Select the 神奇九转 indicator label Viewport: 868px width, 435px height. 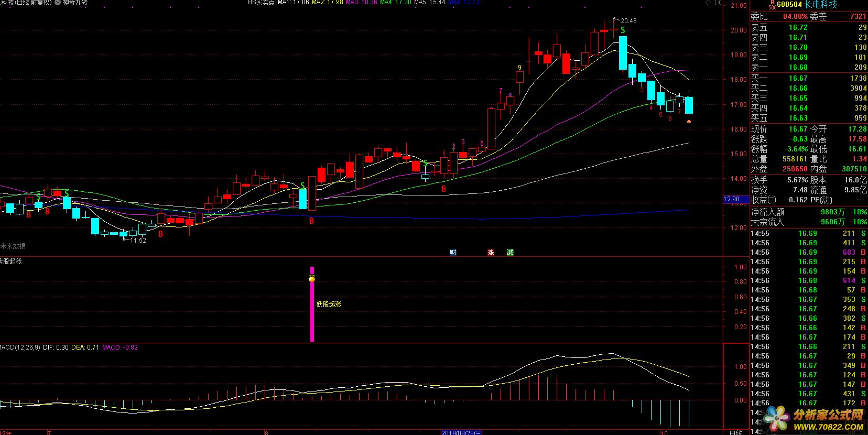point(75,3)
